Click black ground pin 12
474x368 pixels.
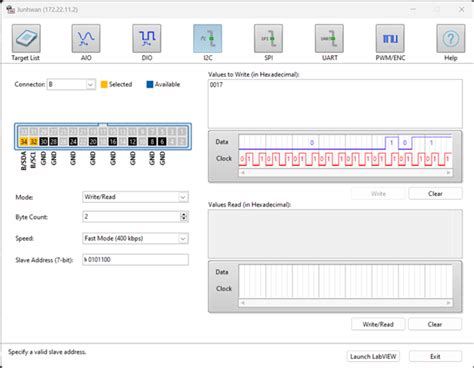click(x=132, y=142)
